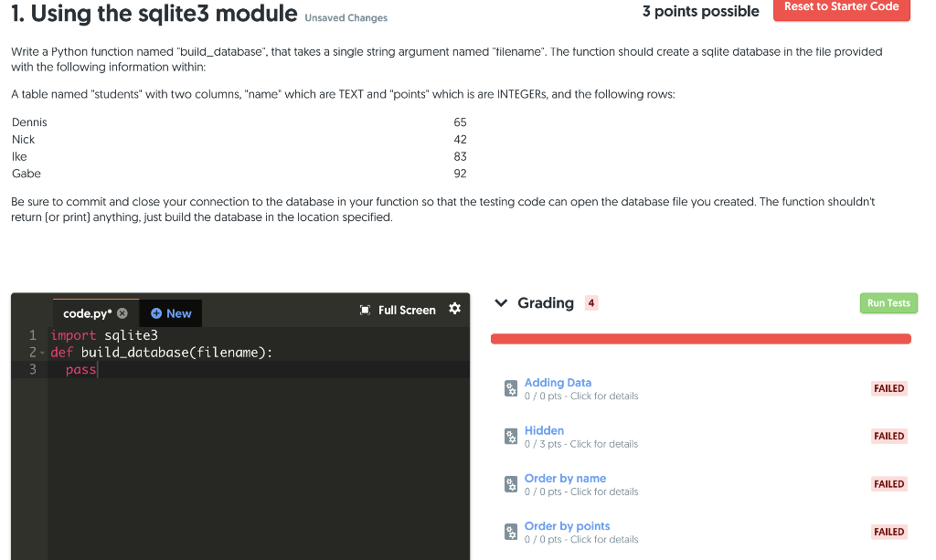Viewport: 936px width, 560px height.
Task: Click the red grading progress bar
Action: click(701, 338)
